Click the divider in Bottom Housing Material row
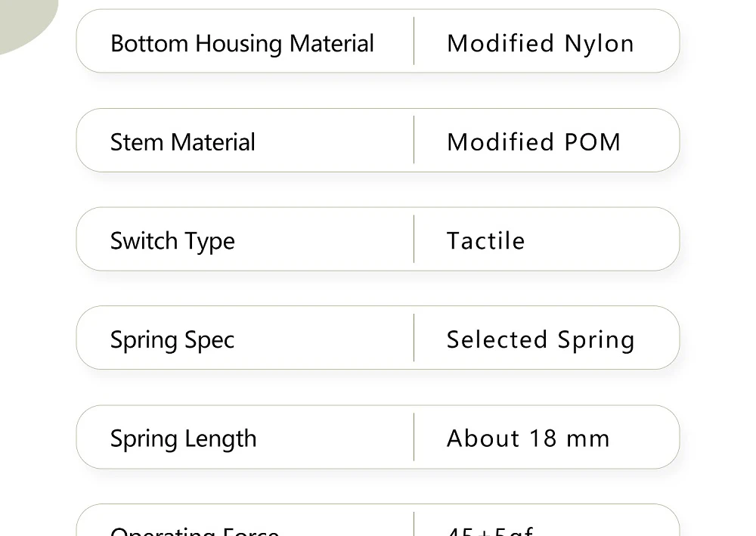 (414, 41)
